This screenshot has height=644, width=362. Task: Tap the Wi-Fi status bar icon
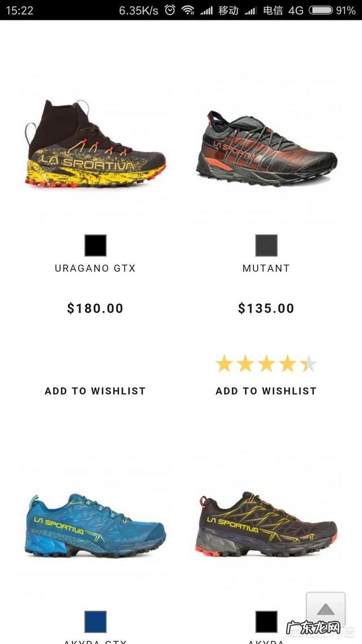pyautogui.click(x=188, y=10)
